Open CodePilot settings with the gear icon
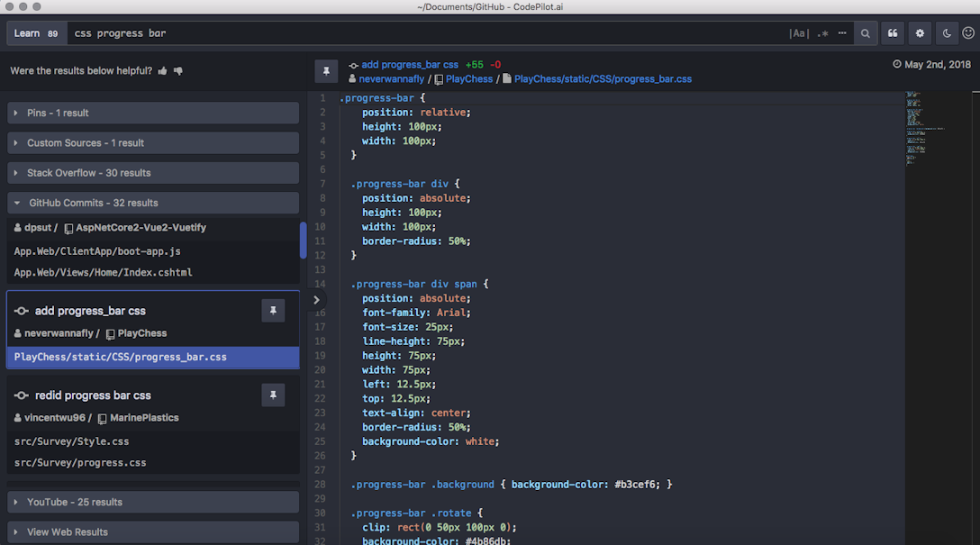 (920, 33)
